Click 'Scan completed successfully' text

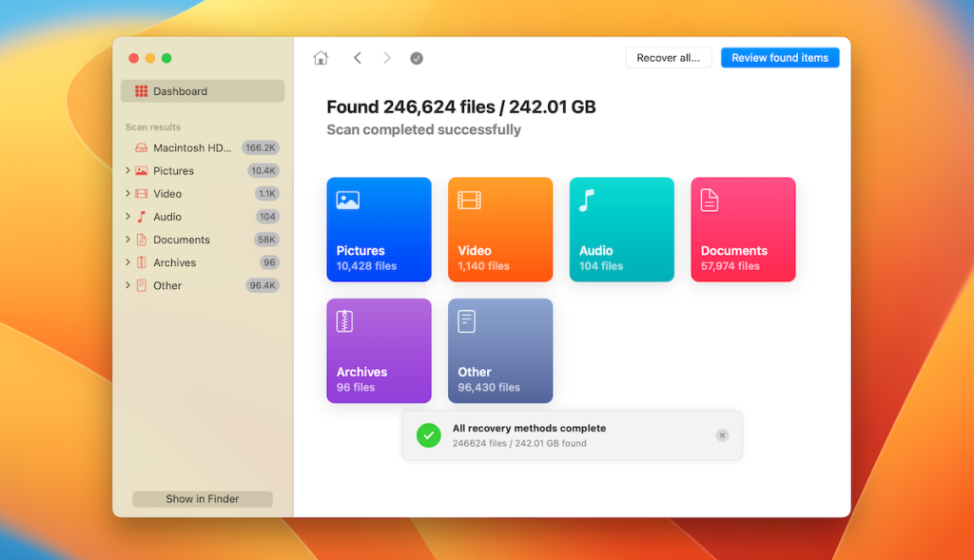pyautogui.click(x=423, y=129)
